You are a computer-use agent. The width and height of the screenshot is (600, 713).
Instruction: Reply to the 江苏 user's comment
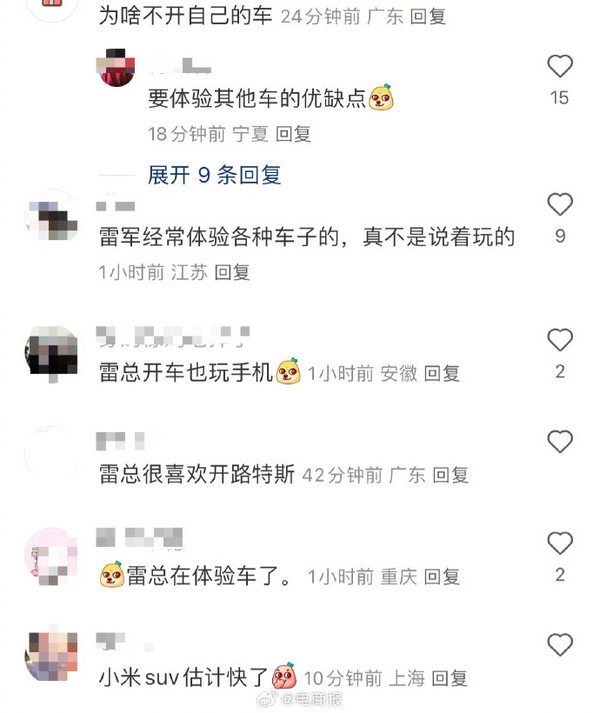click(x=232, y=272)
